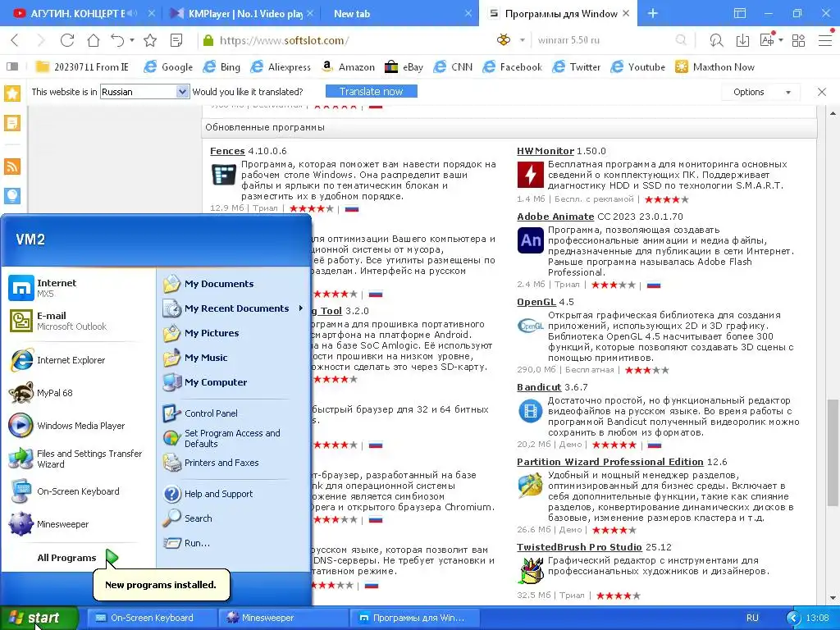Open the language dropdown showing Russian
This screenshot has height=630, width=840.
pyautogui.click(x=144, y=92)
